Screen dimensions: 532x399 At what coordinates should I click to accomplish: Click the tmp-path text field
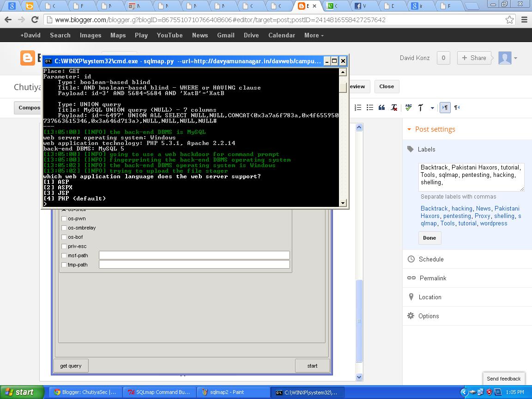tap(194, 264)
